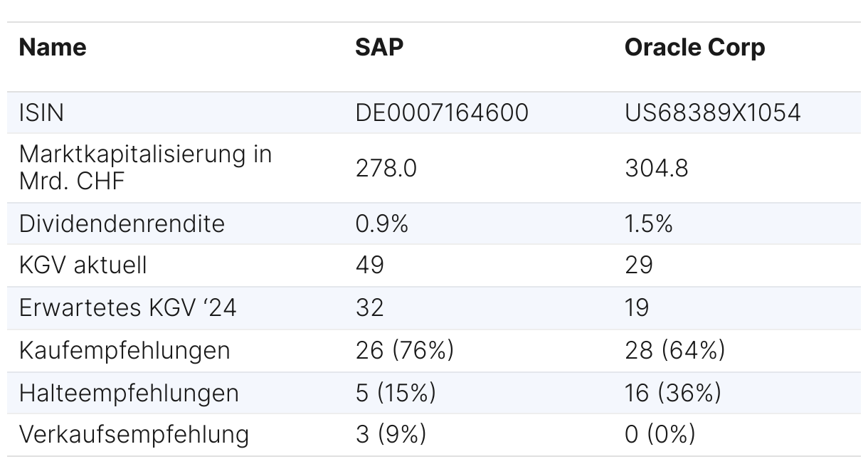This screenshot has height=464, width=868.
Task: Click the Erwartetes KGV '24 label
Action: [x=127, y=307]
